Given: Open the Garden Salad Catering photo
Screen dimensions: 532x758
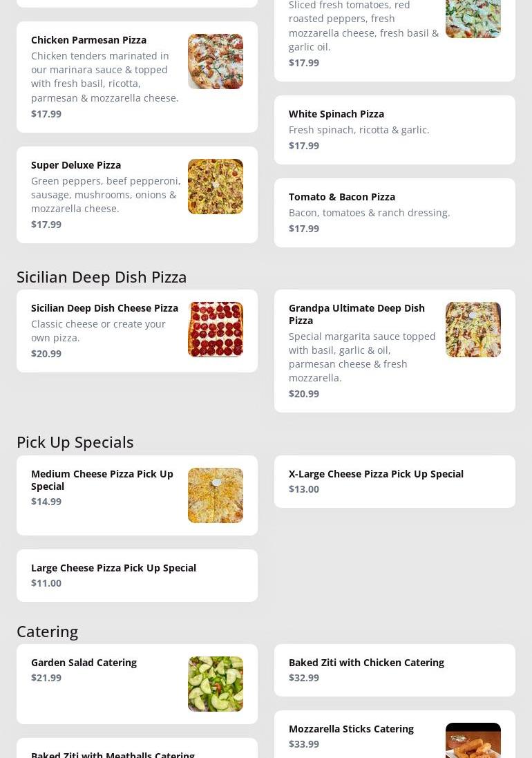Looking at the screenshot, I should [215, 684].
